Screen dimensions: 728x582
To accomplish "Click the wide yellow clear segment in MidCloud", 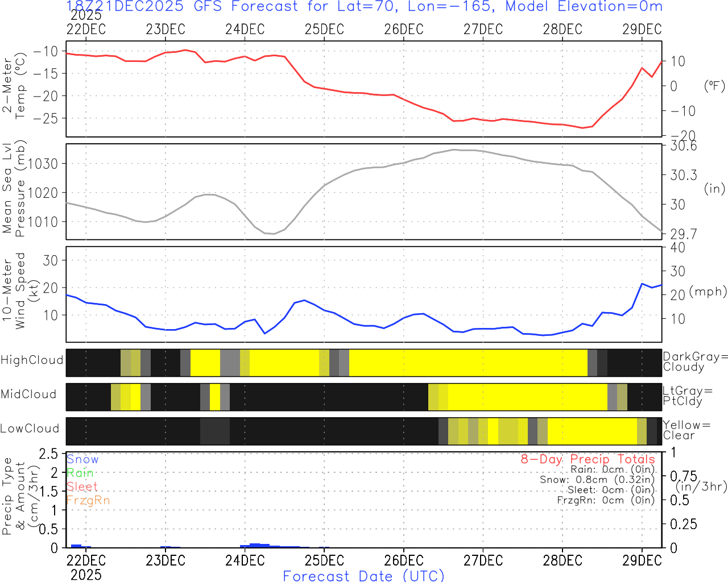I will click(527, 397).
